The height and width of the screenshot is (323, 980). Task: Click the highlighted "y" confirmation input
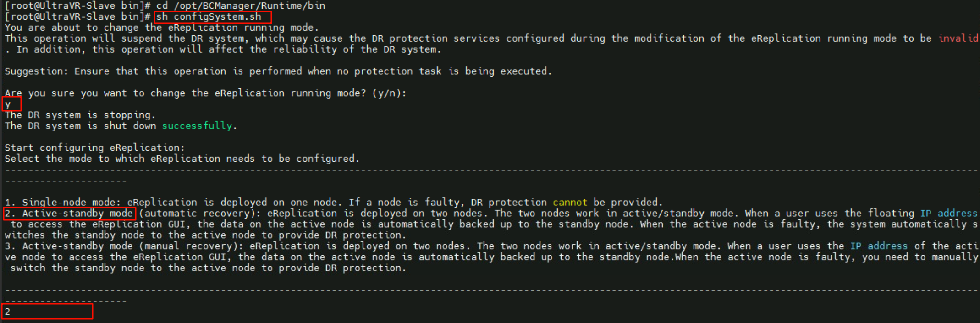(8, 104)
